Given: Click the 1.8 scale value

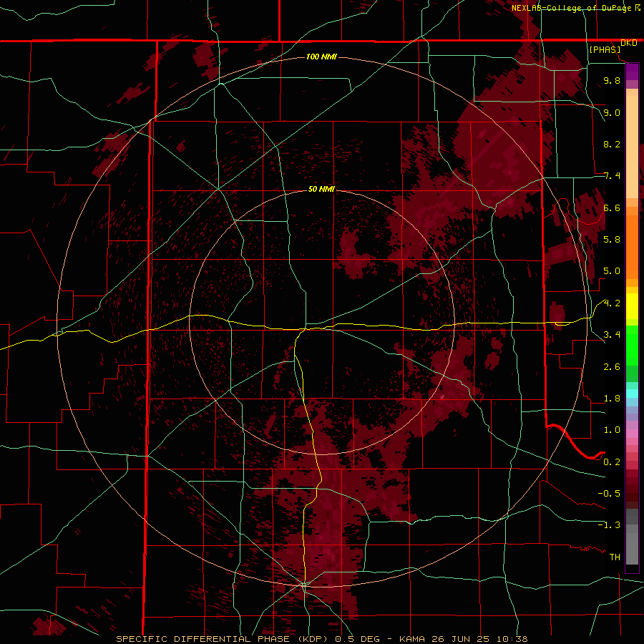Looking at the screenshot, I should click(612, 399).
